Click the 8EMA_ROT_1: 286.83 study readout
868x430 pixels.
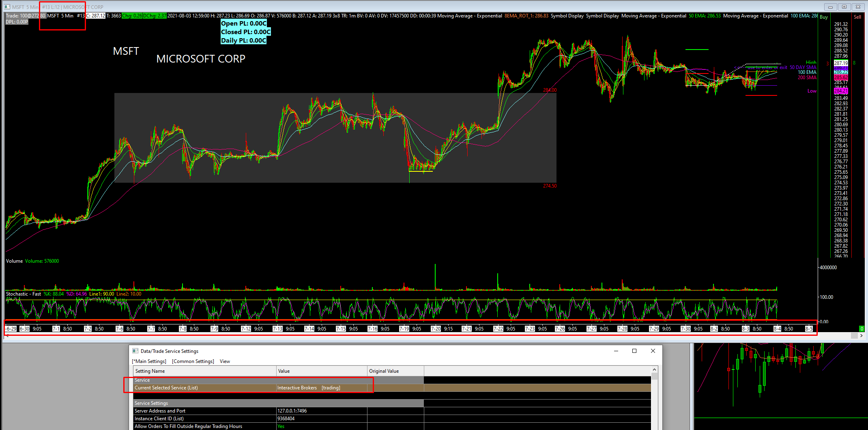click(x=526, y=16)
